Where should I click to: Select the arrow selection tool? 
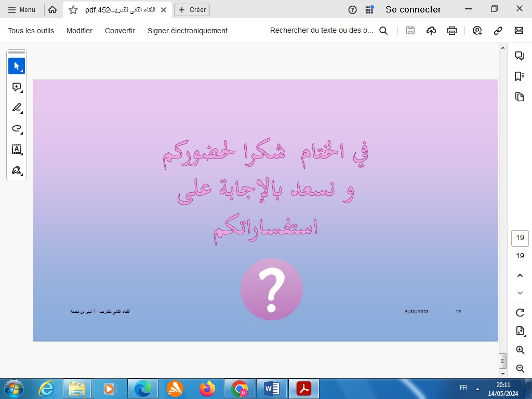[17, 66]
